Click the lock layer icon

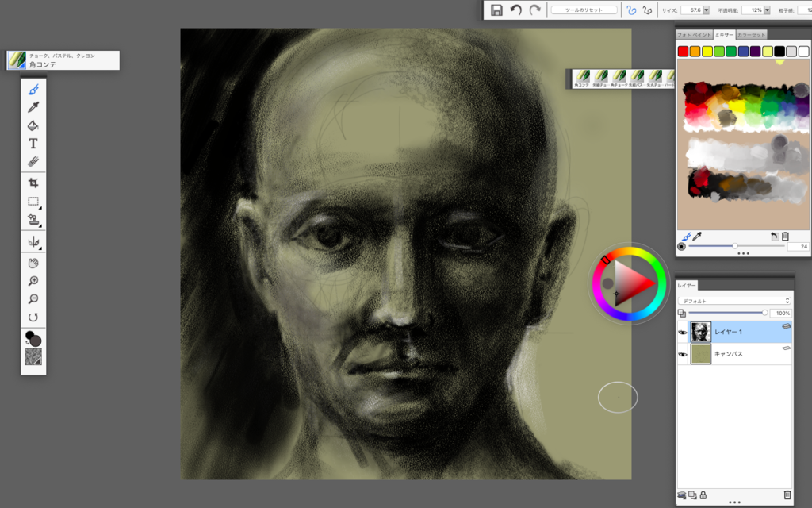pyautogui.click(x=703, y=495)
